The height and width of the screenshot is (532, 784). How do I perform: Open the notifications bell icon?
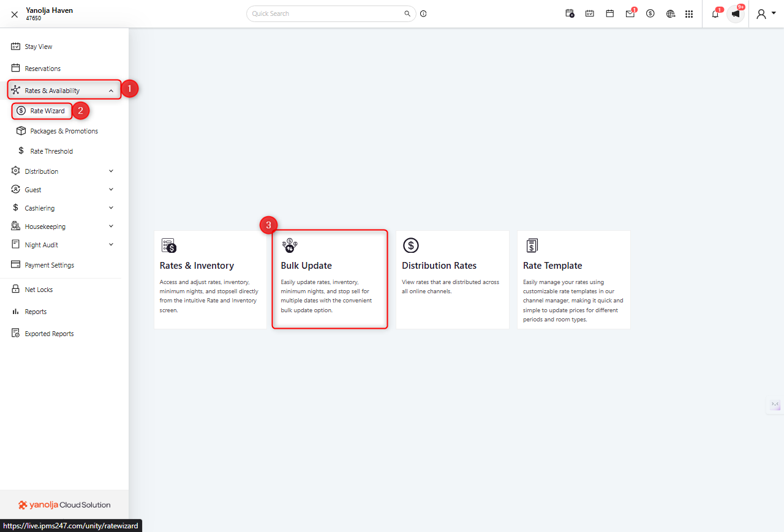(x=715, y=13)
